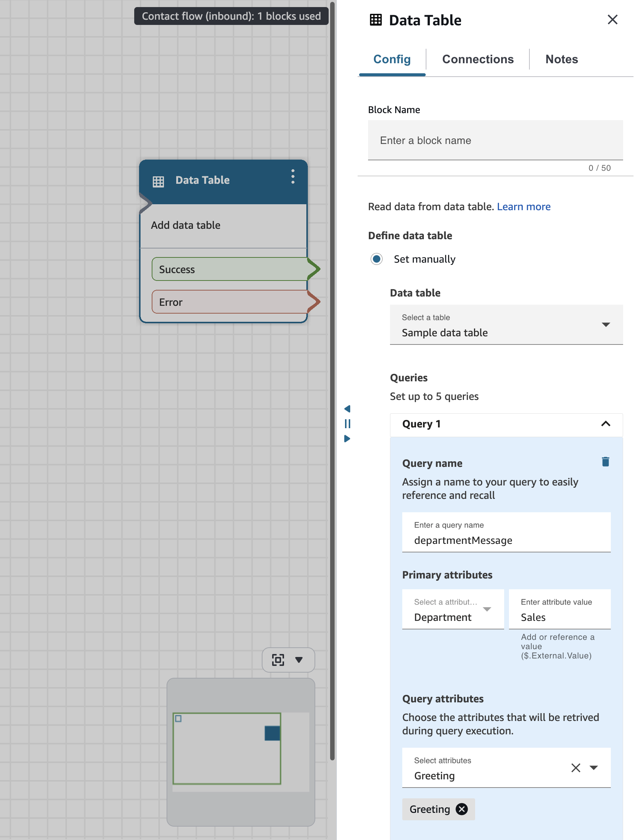This screenshot has width=635, height=840.
Task: Collapse the Query 1 section
Action: (x=605, y=424)
